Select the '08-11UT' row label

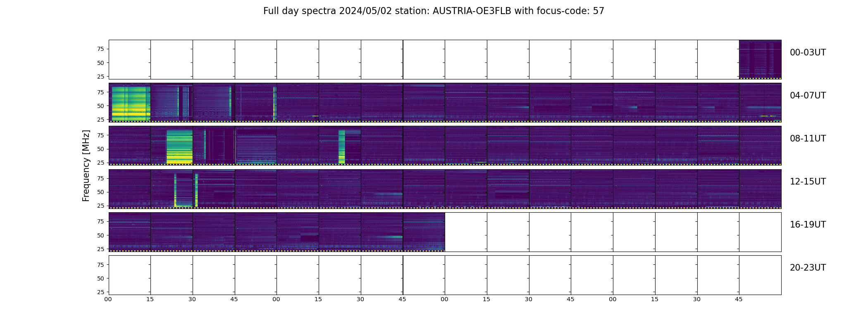pos(808,139)
